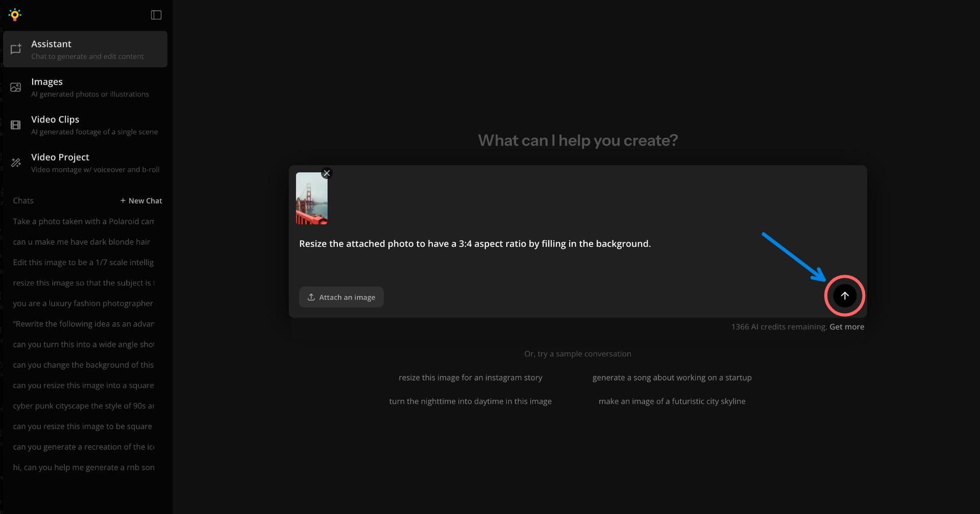Select the Images generation icon

[15, 87]
